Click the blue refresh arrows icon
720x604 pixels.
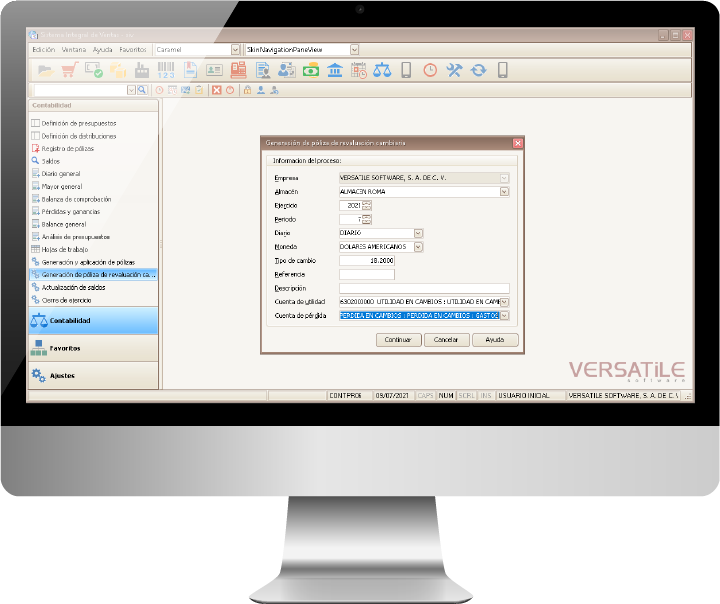478,70
